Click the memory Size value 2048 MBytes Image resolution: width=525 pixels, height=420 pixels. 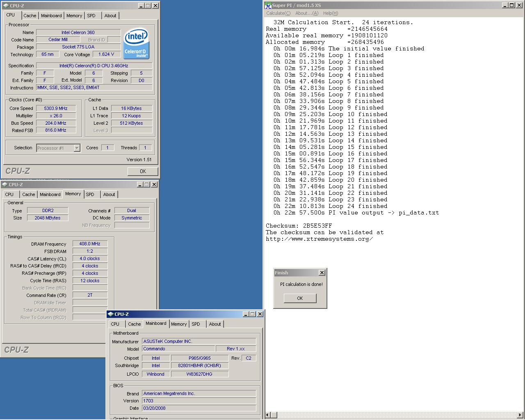tap(48, 218)
